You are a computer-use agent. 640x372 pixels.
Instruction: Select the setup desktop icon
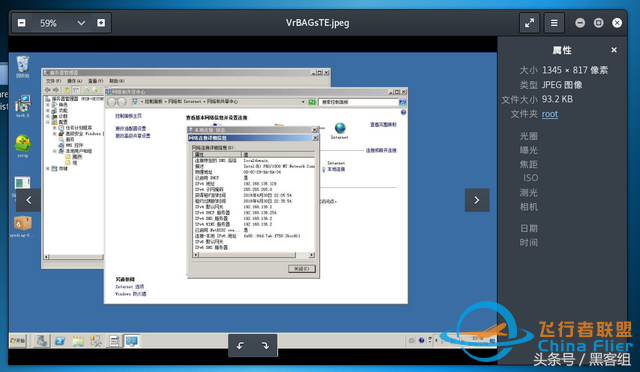click(22, 146)
